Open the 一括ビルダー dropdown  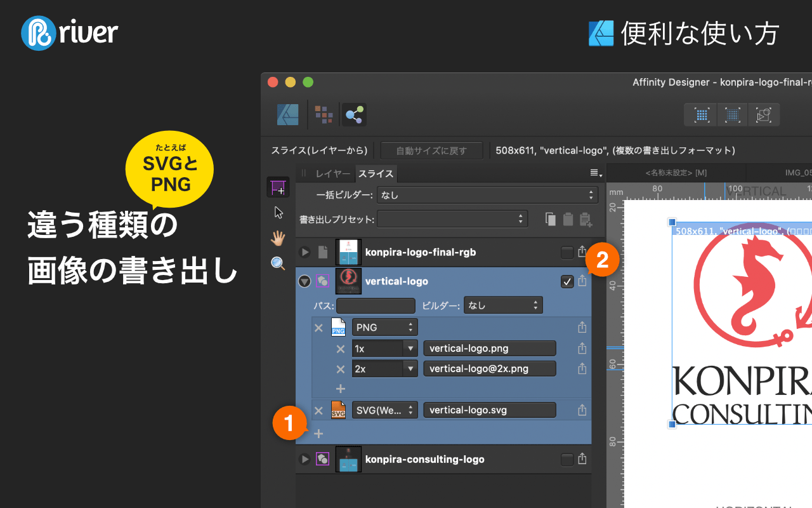(487, 195)
